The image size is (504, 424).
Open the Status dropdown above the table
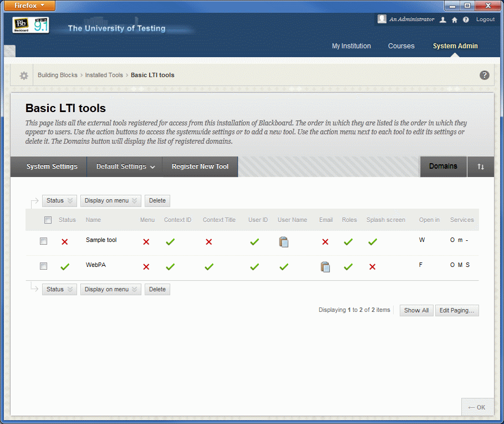point(59,200)
